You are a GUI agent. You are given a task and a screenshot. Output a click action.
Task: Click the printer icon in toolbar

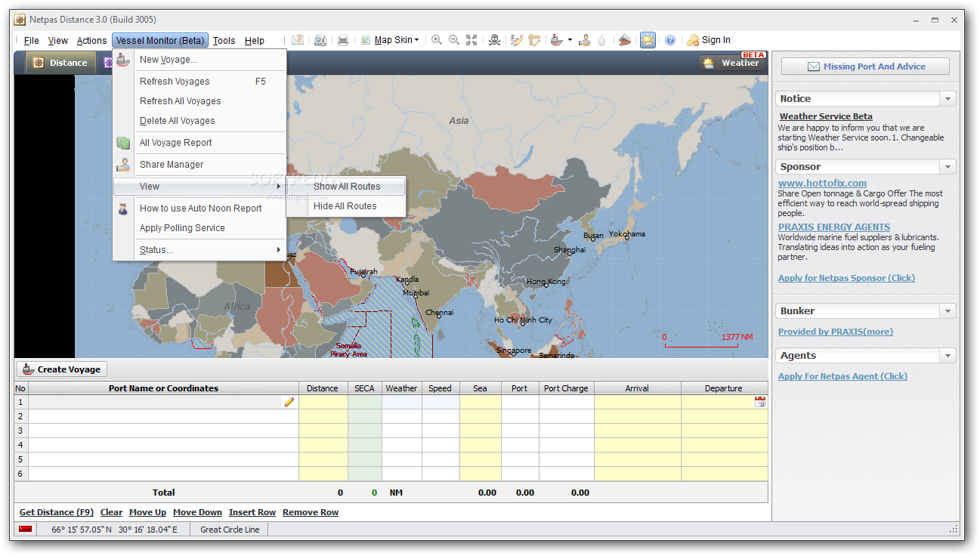tap(343, 40)
